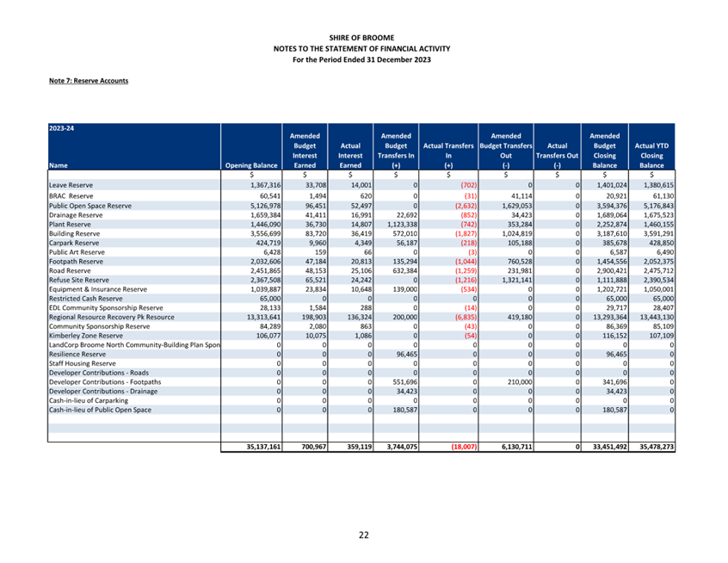Select 'Public Open Space Reserve' row name

coord(90,206)
